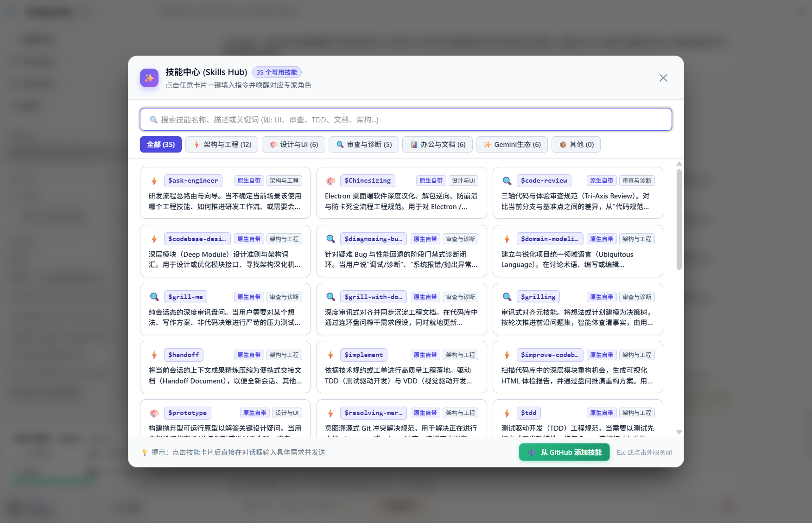Image resolution: width=812 pixels, height=523 pixels.
Task: Click the magnifier icon in search box
Action: tap(153, 120)
